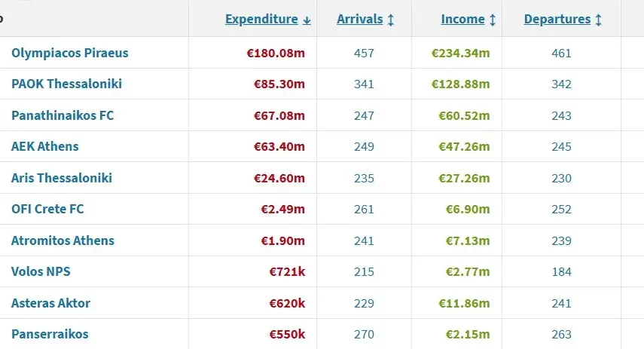The image size is (644, 349).
Task: Open the Atromitos Athens club page
Action: click(x=63, y=240)
